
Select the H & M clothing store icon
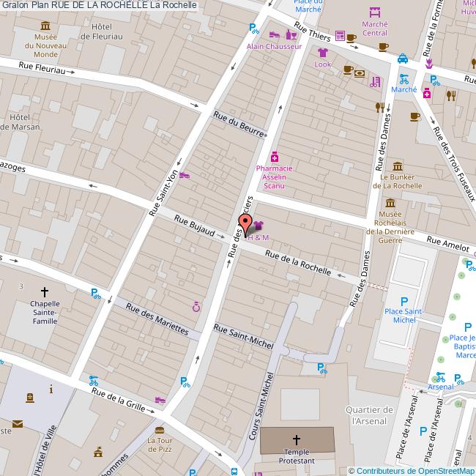tap(259, 226)
